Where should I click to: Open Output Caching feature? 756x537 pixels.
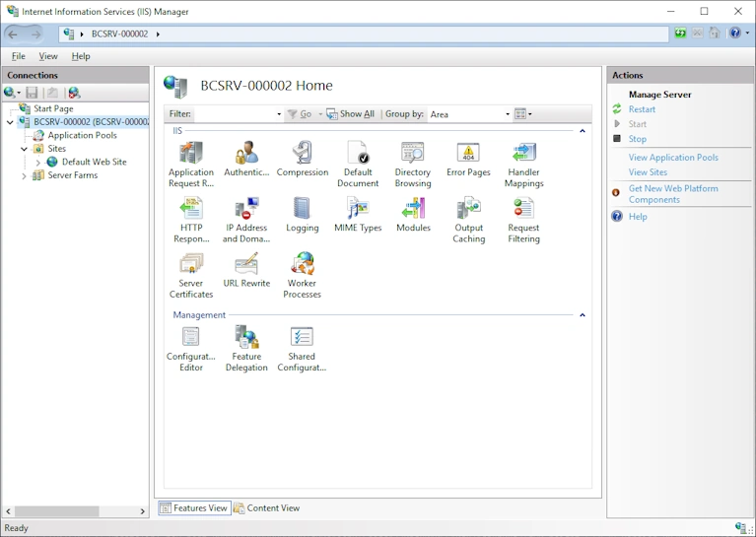(x=468, y=220)
